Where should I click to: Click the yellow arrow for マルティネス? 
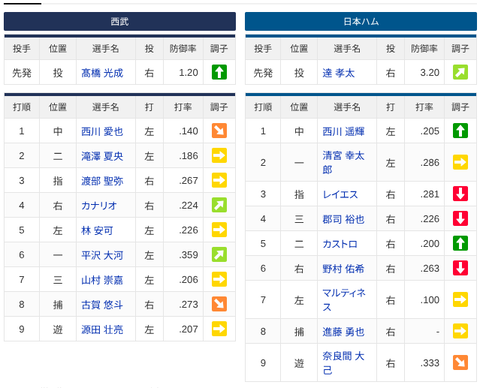460,300
